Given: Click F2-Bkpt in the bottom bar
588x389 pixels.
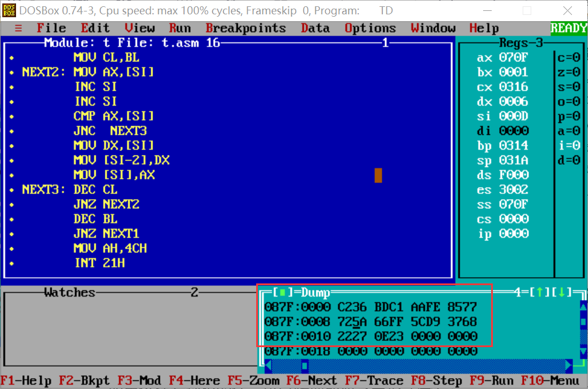Looking at the screenshot, I should (x=84, y=381).
